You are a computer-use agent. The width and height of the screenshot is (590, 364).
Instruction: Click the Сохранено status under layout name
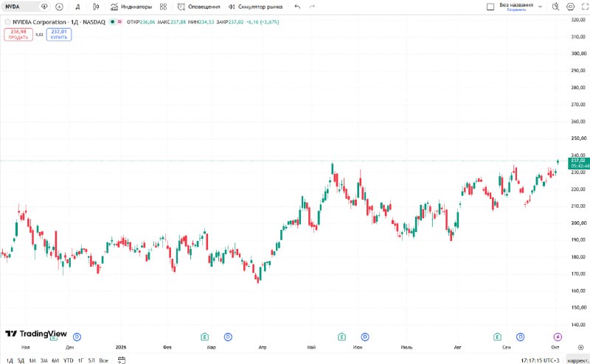click(x=516, y=10)
